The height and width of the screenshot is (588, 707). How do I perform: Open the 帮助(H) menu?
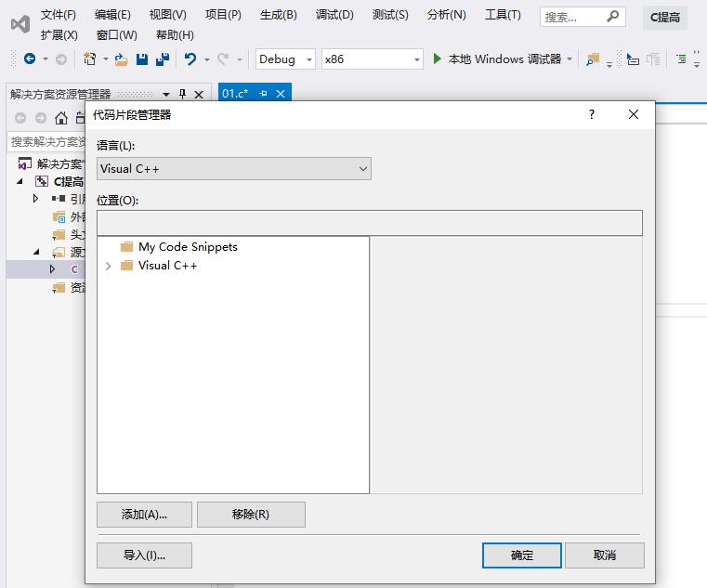(175, 34)
